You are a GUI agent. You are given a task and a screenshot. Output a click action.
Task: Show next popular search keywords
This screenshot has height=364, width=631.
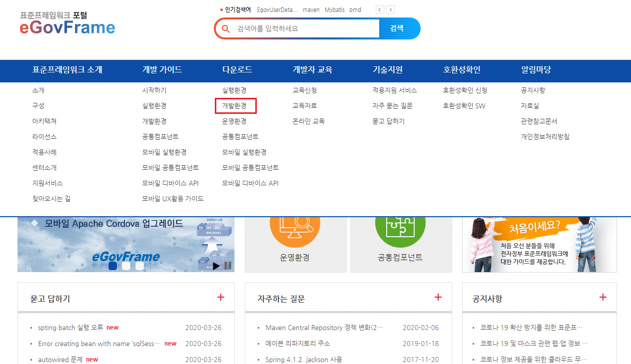pyautogui.click(x=390, y=10)
